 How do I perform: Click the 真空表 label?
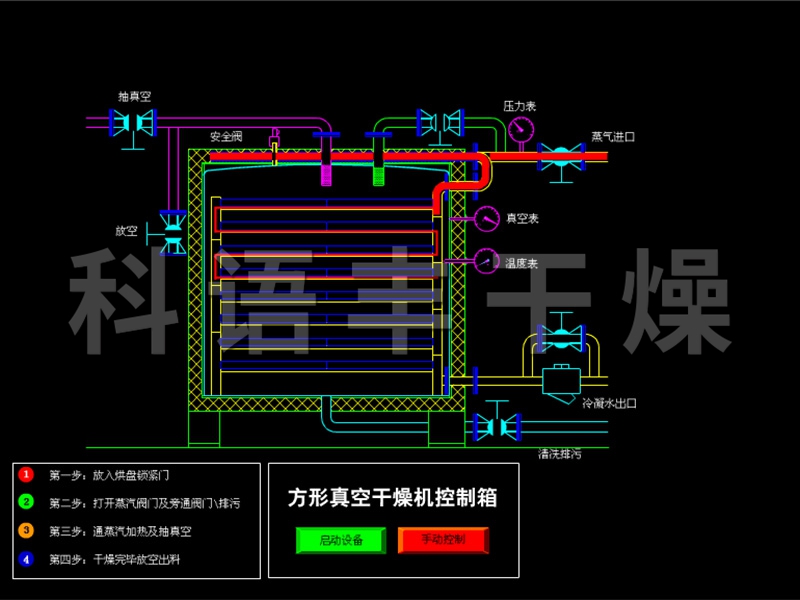click(522, 218)
